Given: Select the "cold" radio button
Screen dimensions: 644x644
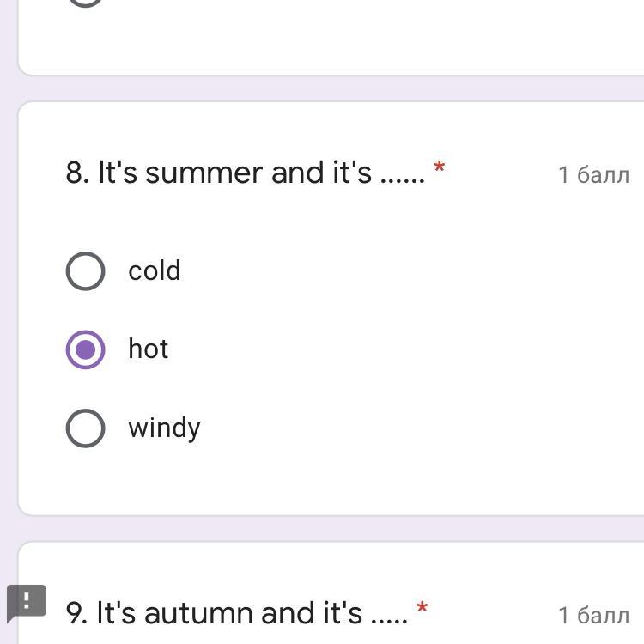Looking at the screenshot, I should coord(85,271).
